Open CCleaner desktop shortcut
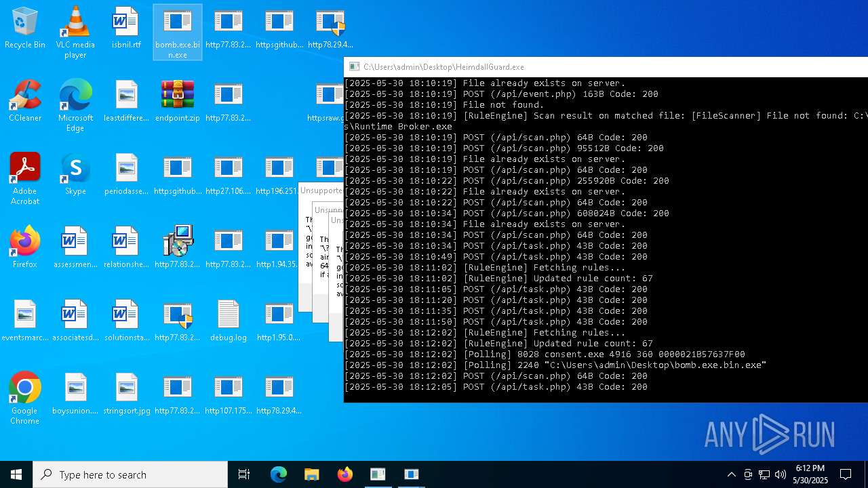This screenshot has height=488, width=868. click(25, 102)
